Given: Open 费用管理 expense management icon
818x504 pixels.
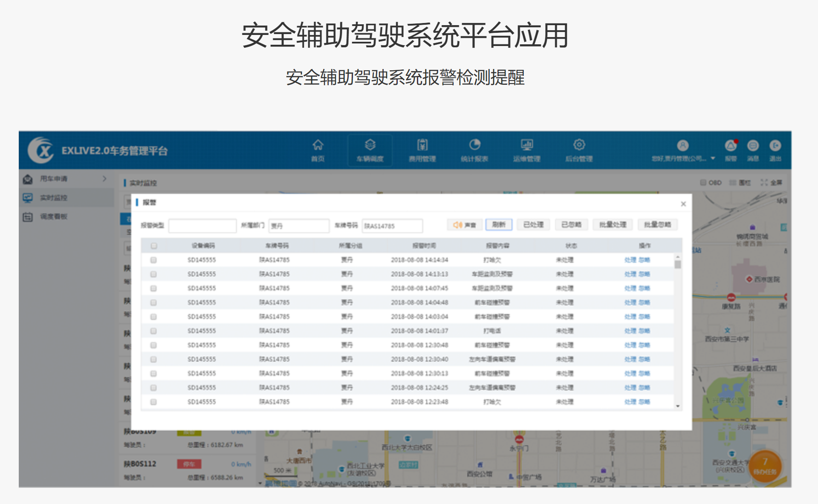Looking at the screenshot, I should point(422,145).
